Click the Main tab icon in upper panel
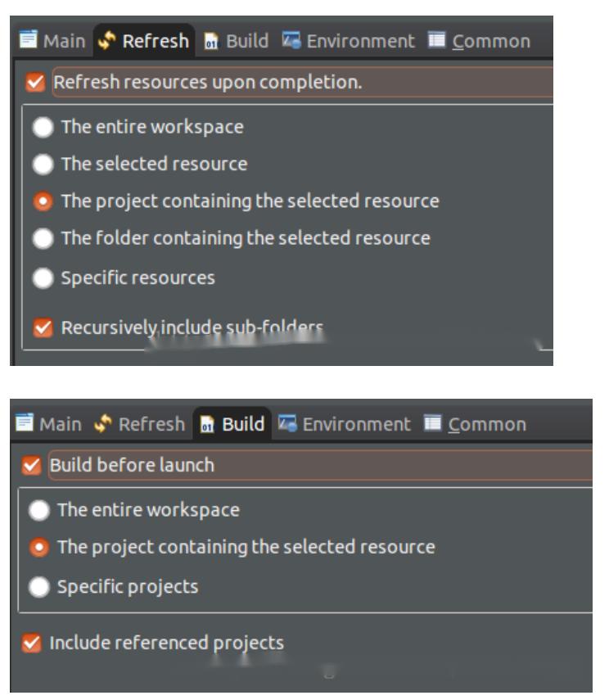The width and height of the screenshot is (609, 700). coord(29,40)
